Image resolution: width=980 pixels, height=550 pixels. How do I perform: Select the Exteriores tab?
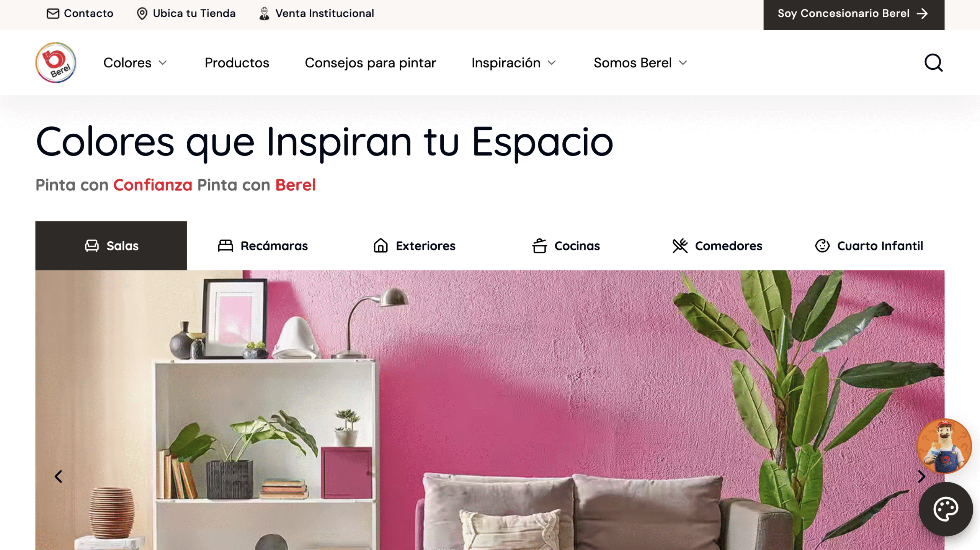(414, 246)
